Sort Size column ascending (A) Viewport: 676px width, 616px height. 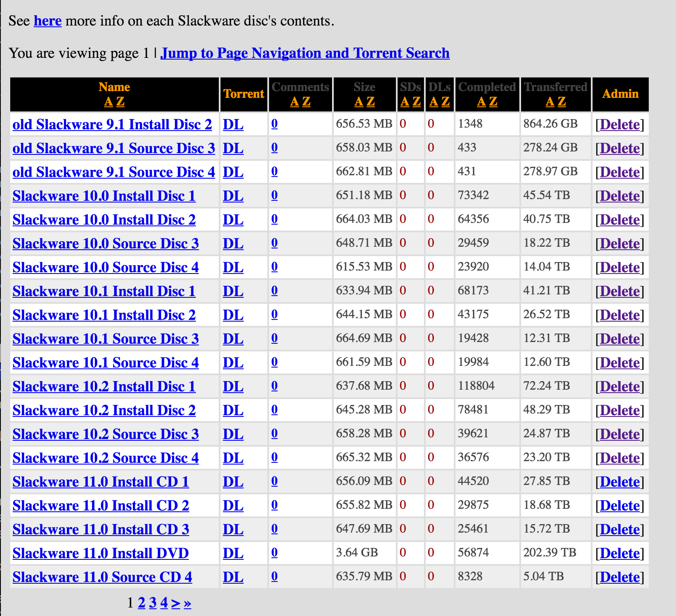(x=359, y=102)
